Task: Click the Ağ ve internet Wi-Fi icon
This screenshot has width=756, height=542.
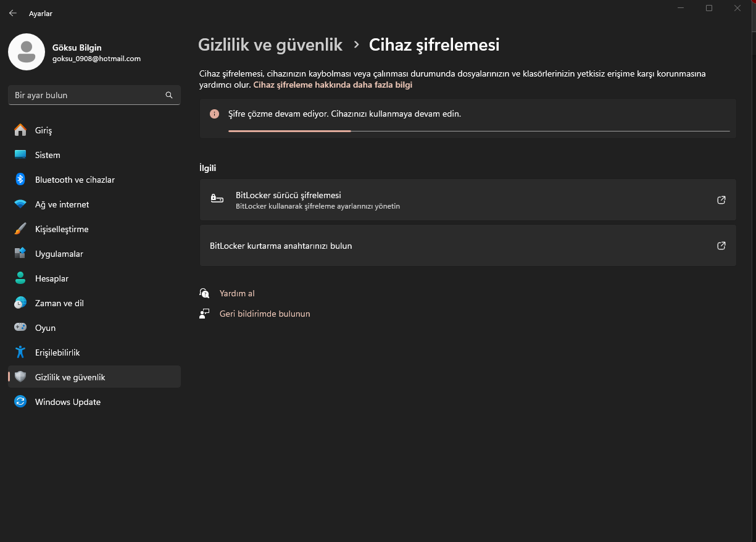Action: tap(20, 204)
